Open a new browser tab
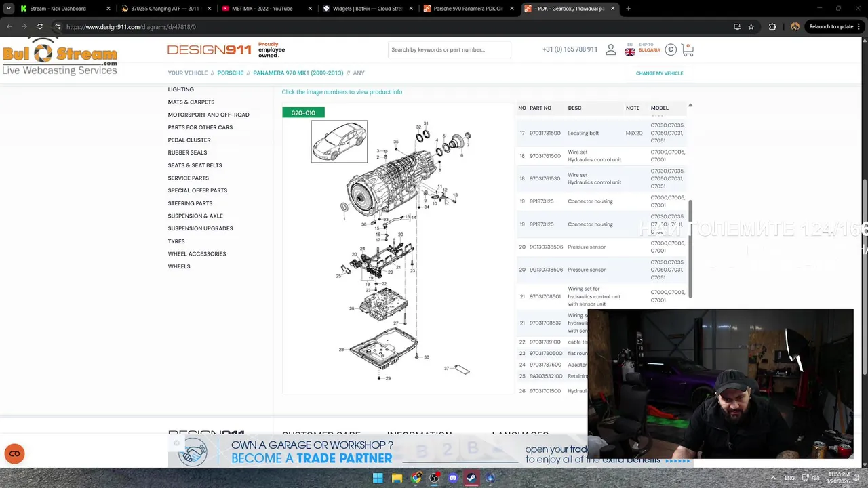868x488 pixels. pyautogui.click(x=628, y=9)
